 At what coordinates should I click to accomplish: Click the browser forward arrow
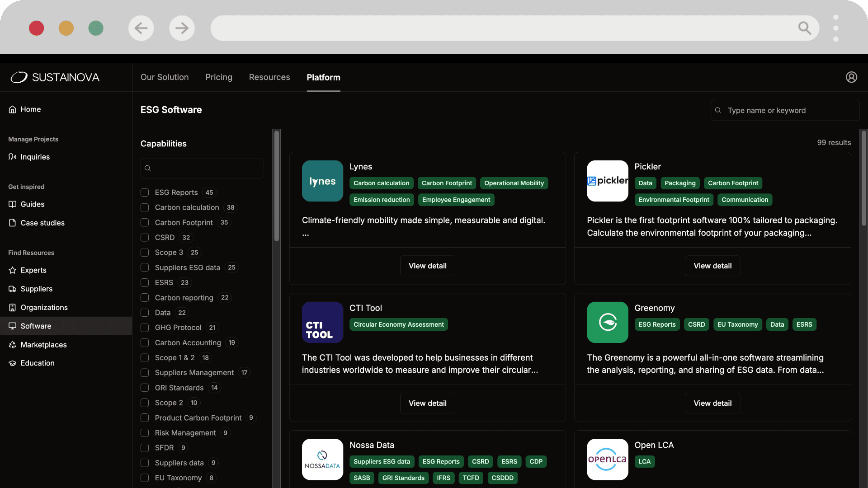tap(182, 28)
